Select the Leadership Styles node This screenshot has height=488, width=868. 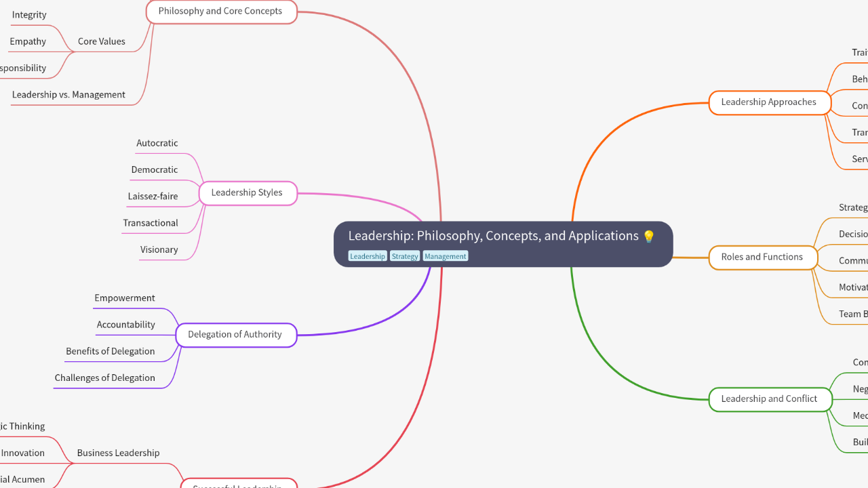[x=248, y=193]
